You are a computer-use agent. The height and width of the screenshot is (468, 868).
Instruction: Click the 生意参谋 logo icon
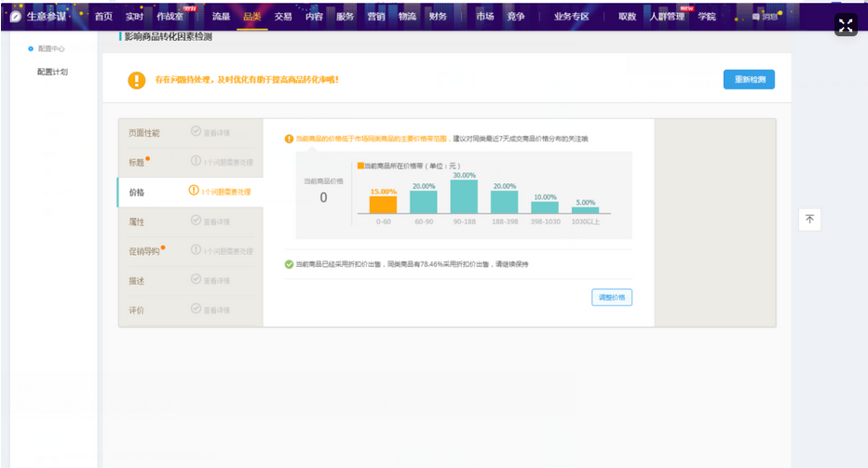click(x=16, y=17)
